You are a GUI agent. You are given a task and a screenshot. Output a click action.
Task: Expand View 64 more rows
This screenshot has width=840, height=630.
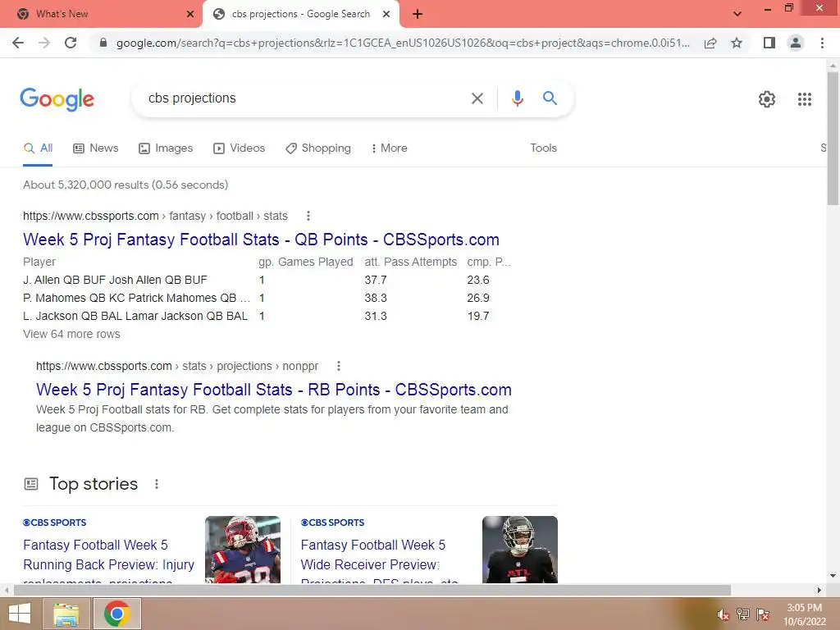coord(72,335)
